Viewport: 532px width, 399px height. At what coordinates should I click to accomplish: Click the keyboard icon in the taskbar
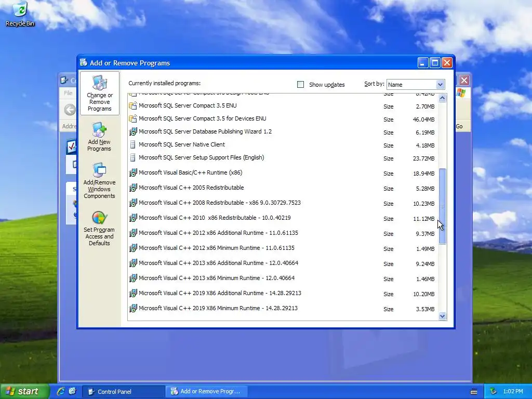474,392
